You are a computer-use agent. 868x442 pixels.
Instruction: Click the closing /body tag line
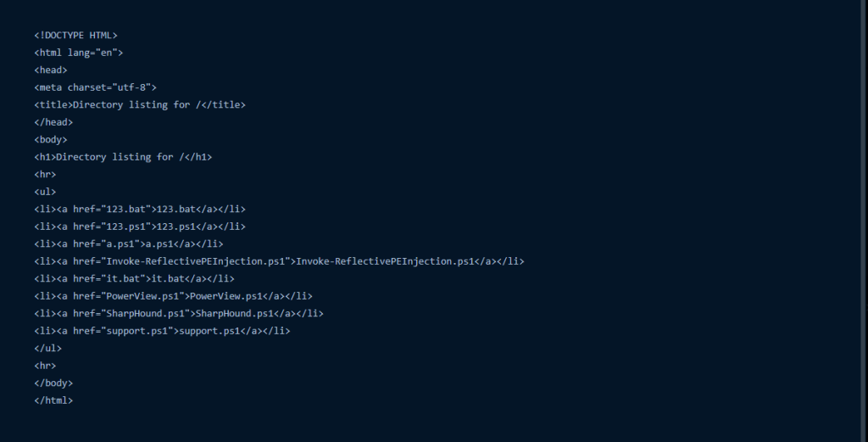point(53,383)
